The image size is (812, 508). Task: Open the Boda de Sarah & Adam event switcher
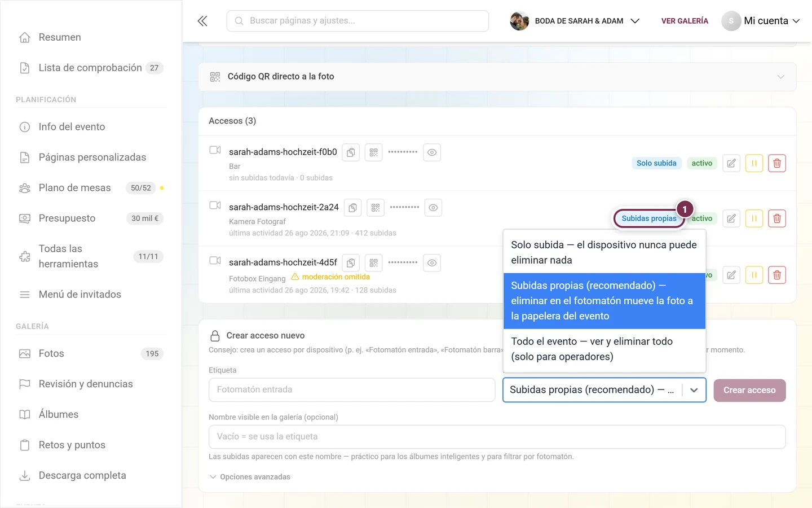(x=575, y=21)
